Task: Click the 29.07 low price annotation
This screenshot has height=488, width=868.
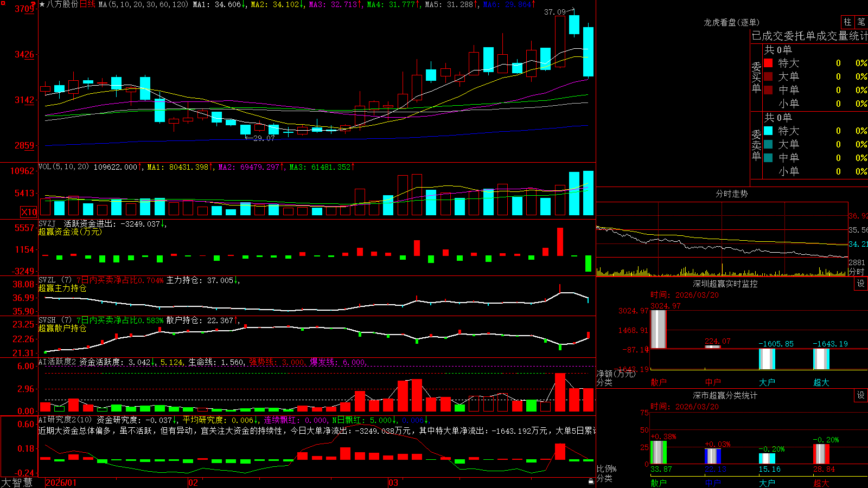Action: pyautogui.click(x=264, y=138)
